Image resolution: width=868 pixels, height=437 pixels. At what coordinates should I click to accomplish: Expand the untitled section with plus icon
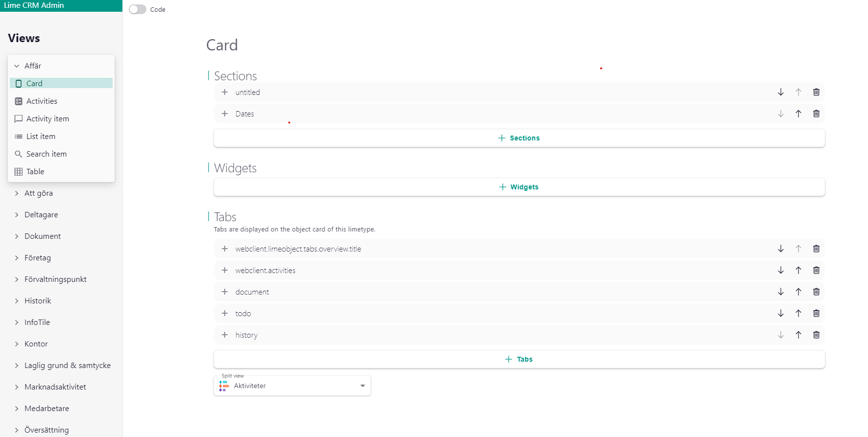225,92
